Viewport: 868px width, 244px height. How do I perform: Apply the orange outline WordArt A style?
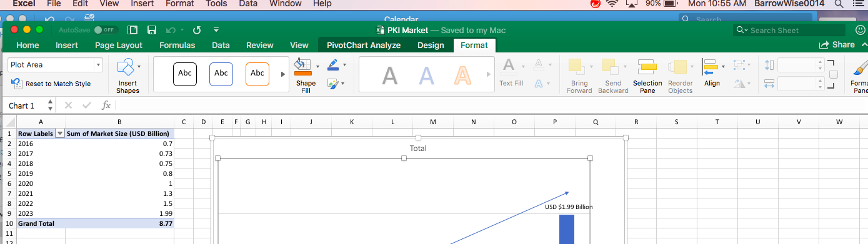click(462, 76)
